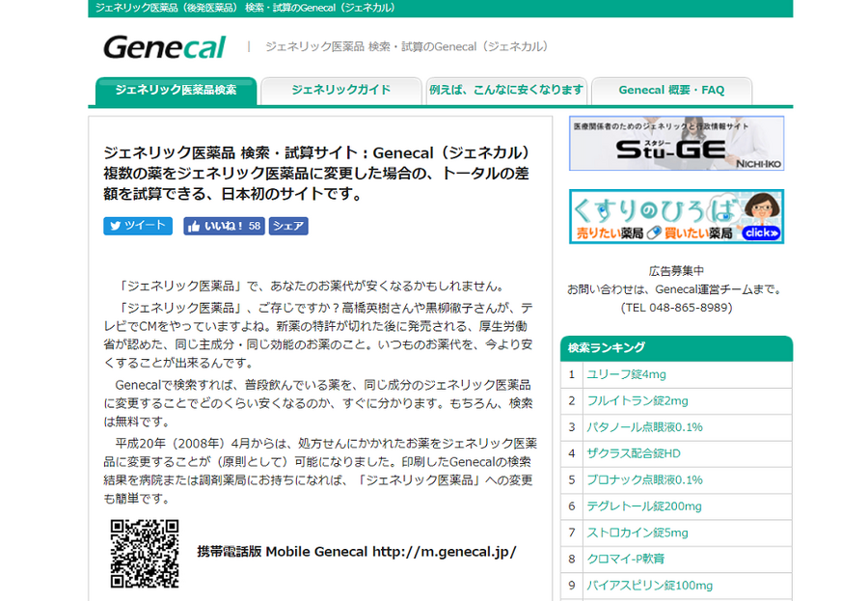Click the TEL 048-865-8989 text
Viewport: 868px width, 601px height.
(676, 308)
